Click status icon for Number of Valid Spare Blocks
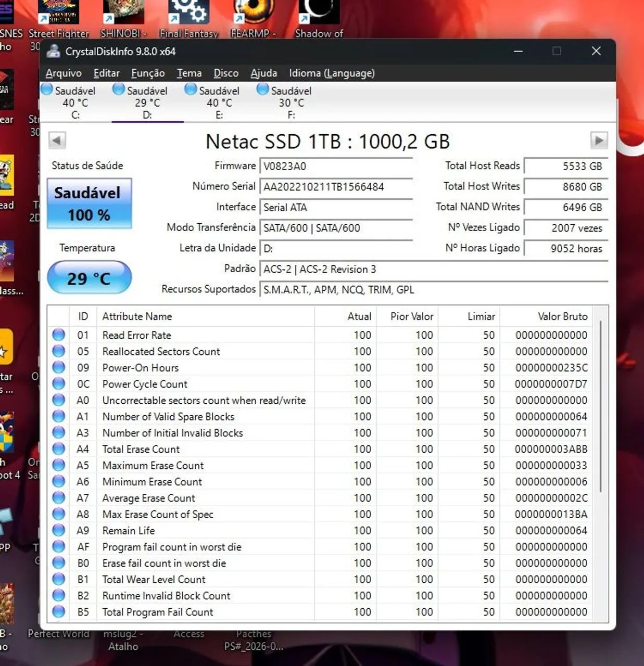The width and height of the screenshot is (644, 666). (x=58, y=416)
